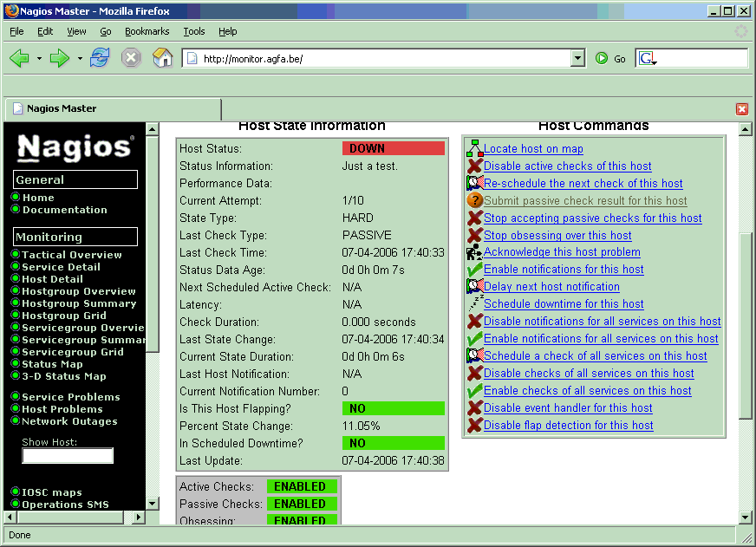Click red X icon beside Disable active checks
Image resolution: width=756 pixels, height=547 pixels.
pos(474,166)
